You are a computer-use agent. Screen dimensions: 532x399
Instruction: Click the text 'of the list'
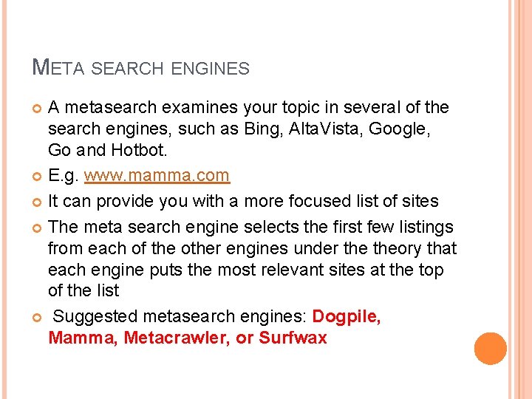(83, 292)
